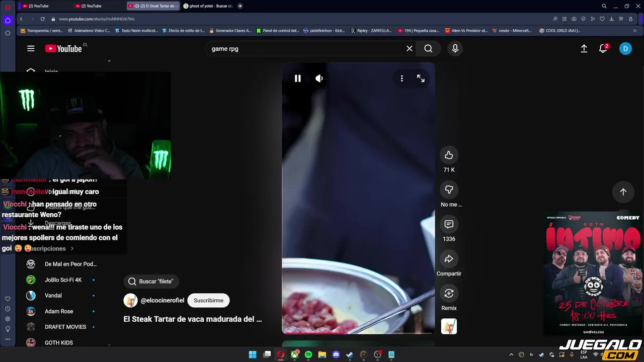Expand the bookmarks overflow chevron
This screenshot has height=362, width=644.
635,31
